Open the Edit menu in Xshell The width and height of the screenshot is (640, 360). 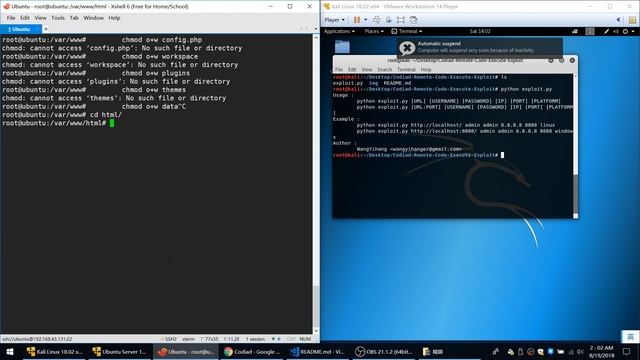coord(25,18)
